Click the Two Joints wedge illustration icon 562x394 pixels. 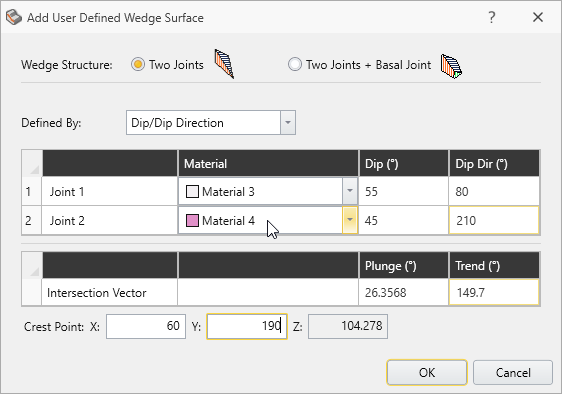click(x=224, y=64)
